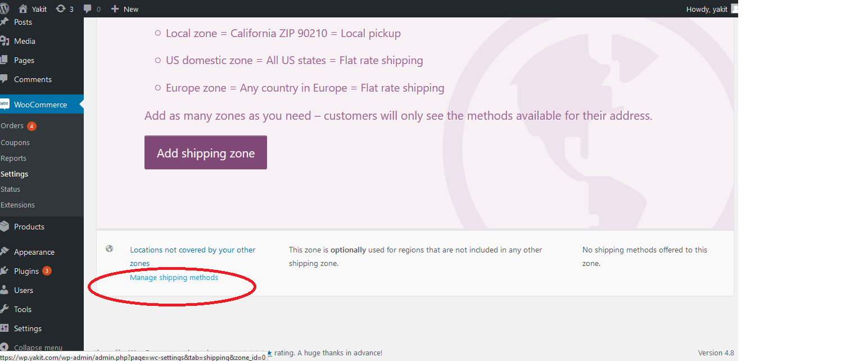The width and height of the screenshot is (868, 361).
Task: Click the Manage shipping methods link
Action: coord(174,277)
